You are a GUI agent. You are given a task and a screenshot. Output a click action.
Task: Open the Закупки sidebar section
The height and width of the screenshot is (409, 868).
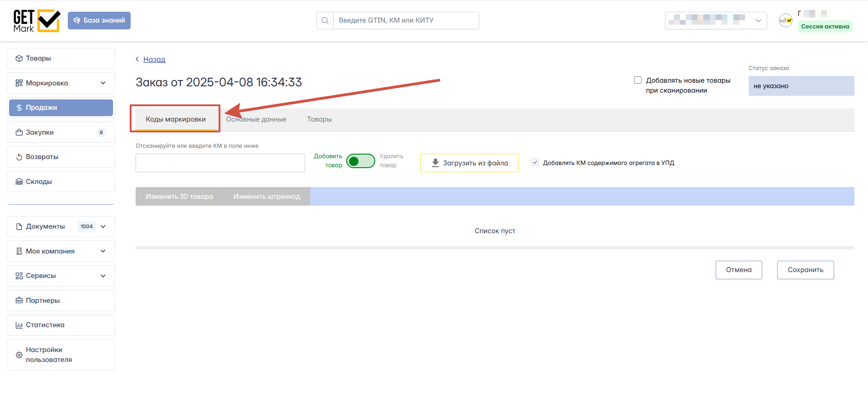(x=61, y=132)
